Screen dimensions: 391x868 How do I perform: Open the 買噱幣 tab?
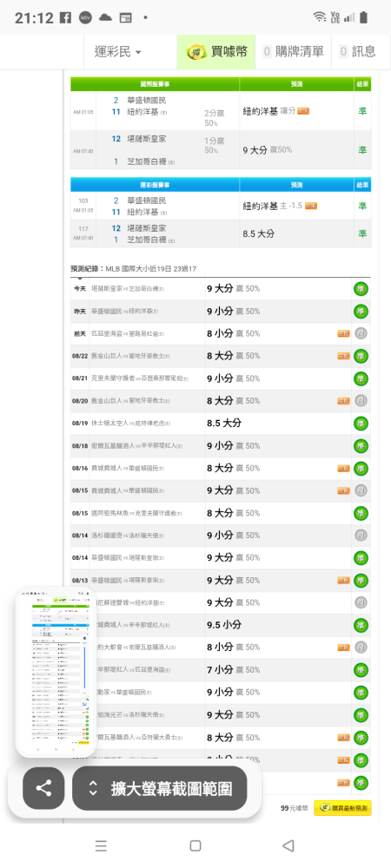pos(216,52)
